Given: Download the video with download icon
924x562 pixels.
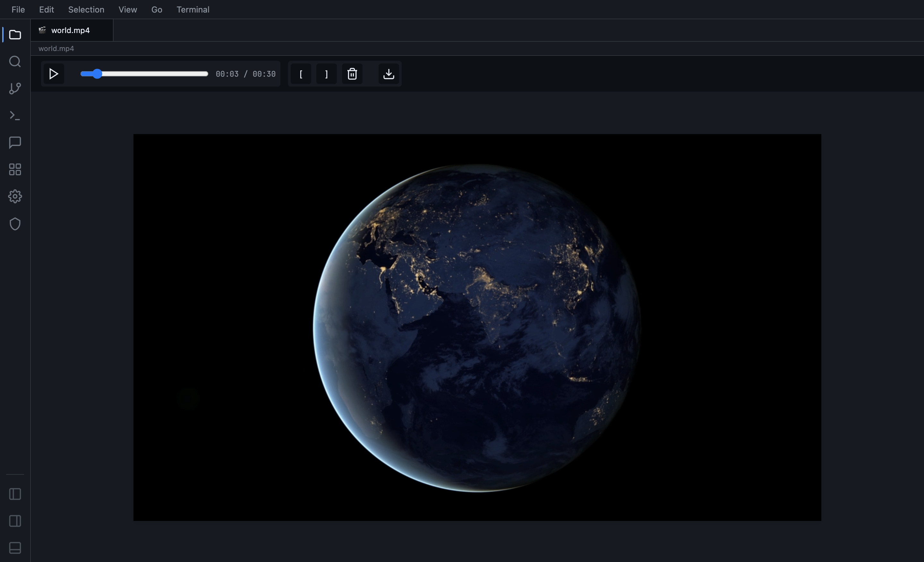Looking at the screenshot, I should [389, 74].
